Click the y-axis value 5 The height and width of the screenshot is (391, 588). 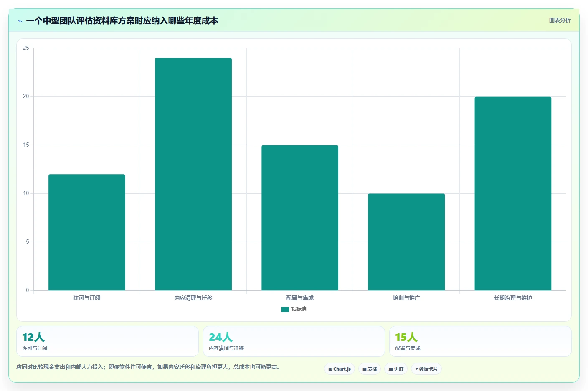28,242
